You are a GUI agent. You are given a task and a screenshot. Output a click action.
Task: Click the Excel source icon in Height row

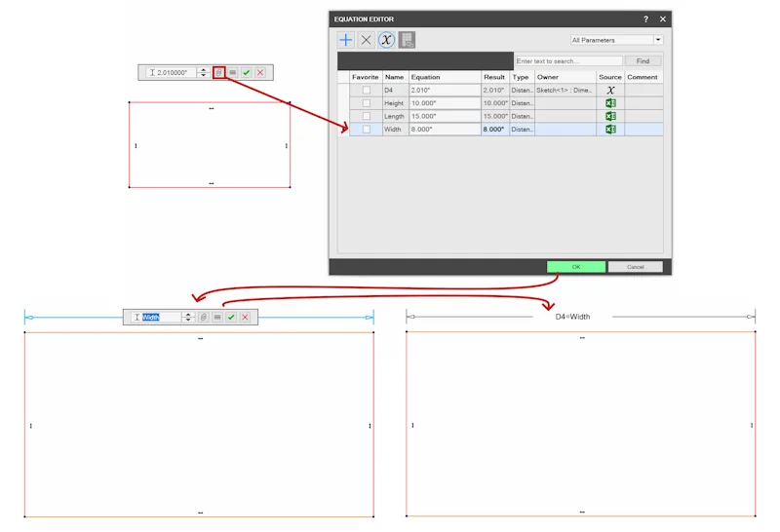pos(610,103)
